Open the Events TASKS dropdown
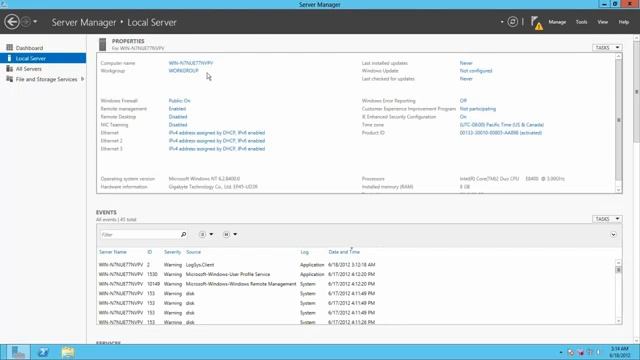The image size is (640, 360). point(607,219)
